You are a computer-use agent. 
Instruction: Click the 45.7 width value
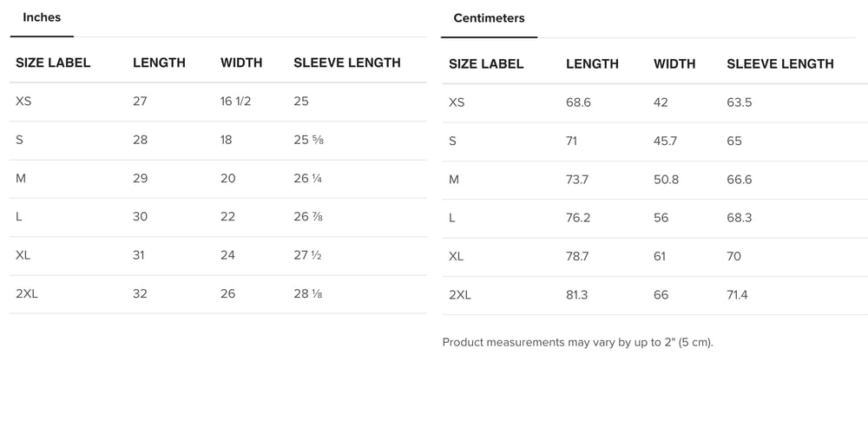click(665, 141)
